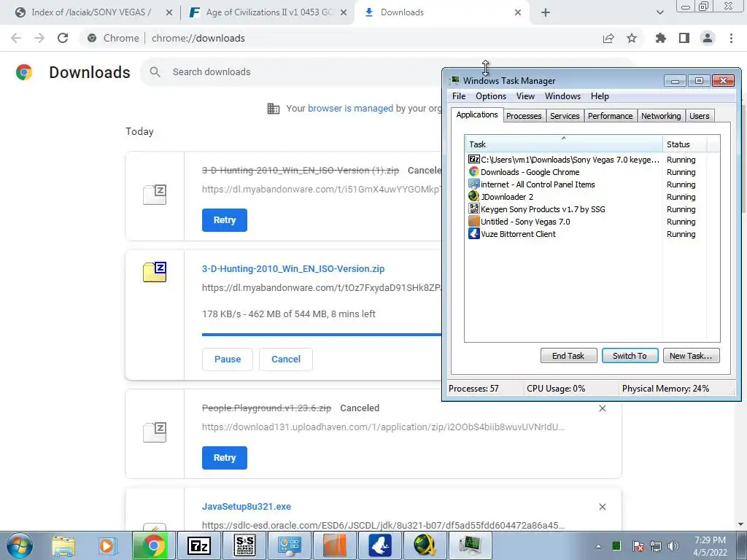
Task: Select Keygen Sony Products v1.7 task
Action: coord(586,209)
